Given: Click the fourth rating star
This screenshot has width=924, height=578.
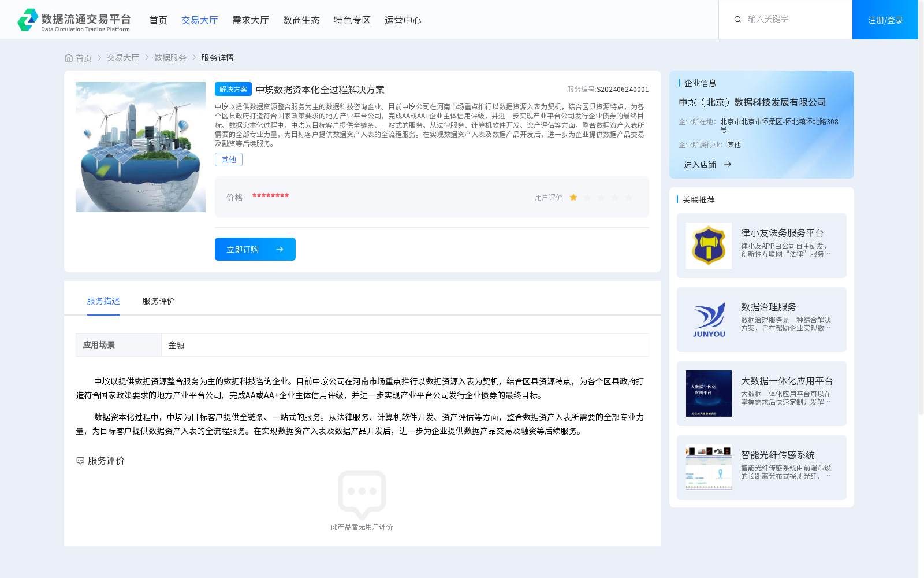Looking at the screenshot, I should [x=615, y=197].
